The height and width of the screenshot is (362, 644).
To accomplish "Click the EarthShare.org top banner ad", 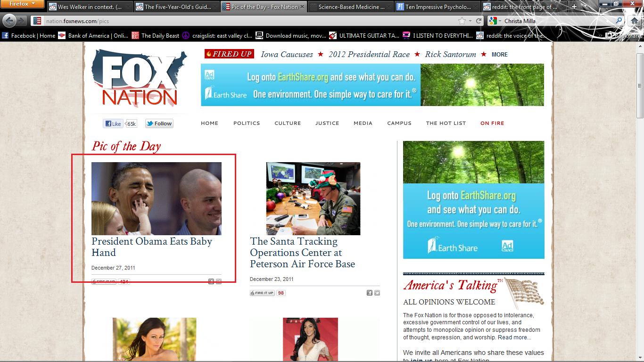I will pyautogui.click(x=372, y=85).
